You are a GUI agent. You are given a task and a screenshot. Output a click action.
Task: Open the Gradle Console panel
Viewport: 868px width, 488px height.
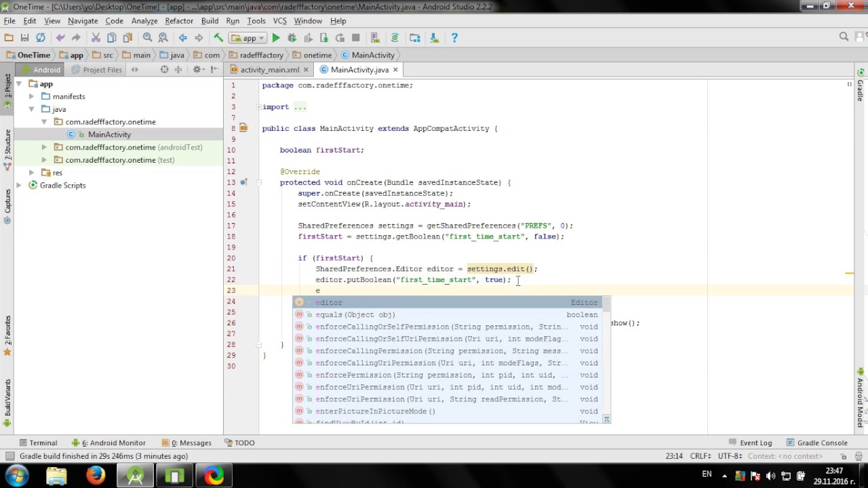click(x=817, y=443)
